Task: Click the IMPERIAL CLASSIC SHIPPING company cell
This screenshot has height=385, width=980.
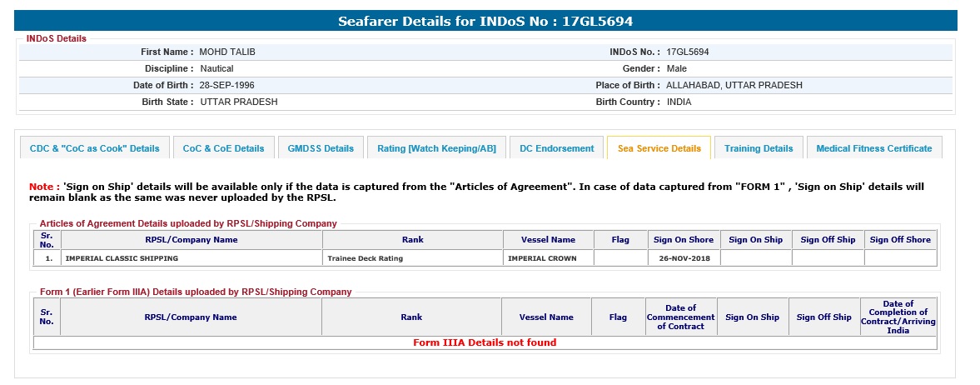Action: (122, 258)
